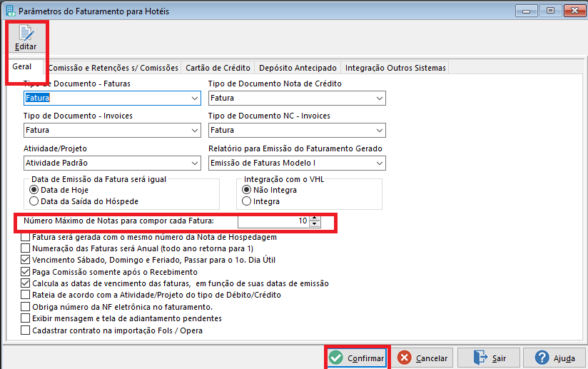Screen dimensions: 588x369
Task: Check Cadastrar contrato na importação Fols / Opera
Action: [25, 330]
